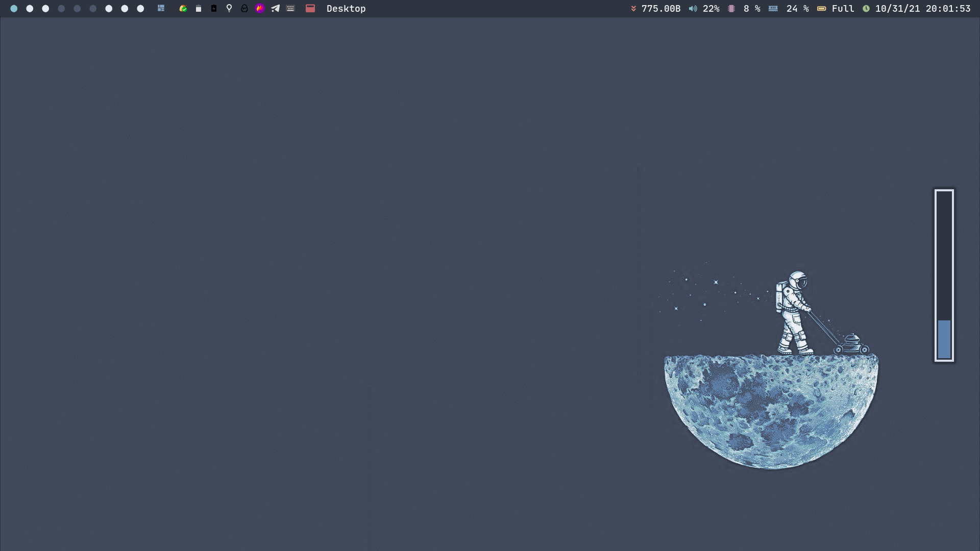Mute audio via the speaker volume icon
980x551 pixels.
693,8
